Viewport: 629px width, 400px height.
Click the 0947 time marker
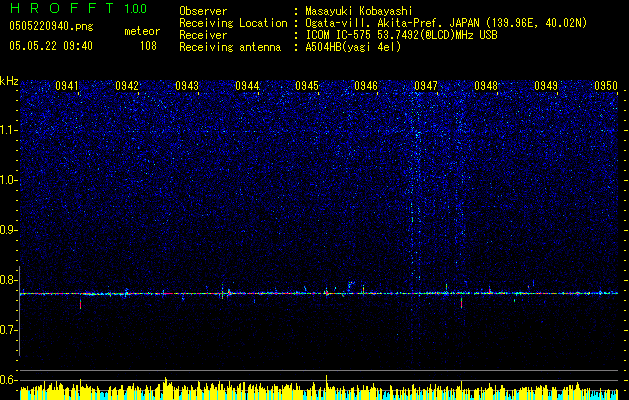426,85
